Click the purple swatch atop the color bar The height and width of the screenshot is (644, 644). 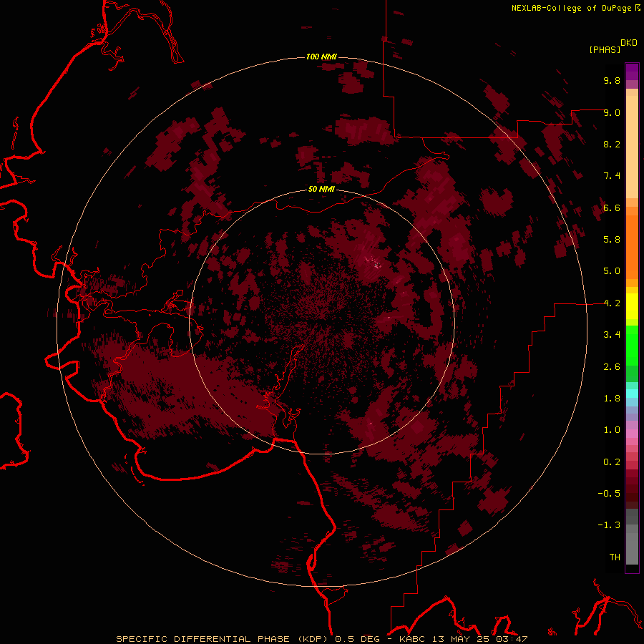(632, 72)
